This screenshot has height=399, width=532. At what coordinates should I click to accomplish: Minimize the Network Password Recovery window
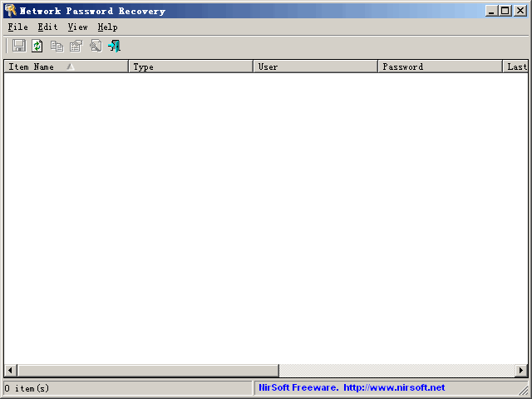(x=491, y=11)
